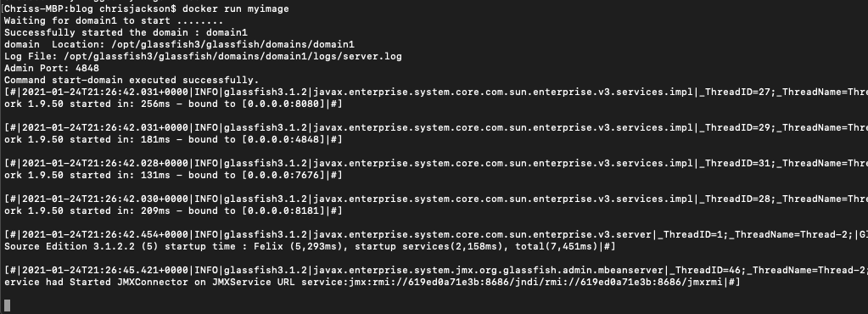Click the "Chriss-MBP:blog chrisjackson$" shell prompt
The width and height of the screenshot is (868, 314).
click(90, 8)
